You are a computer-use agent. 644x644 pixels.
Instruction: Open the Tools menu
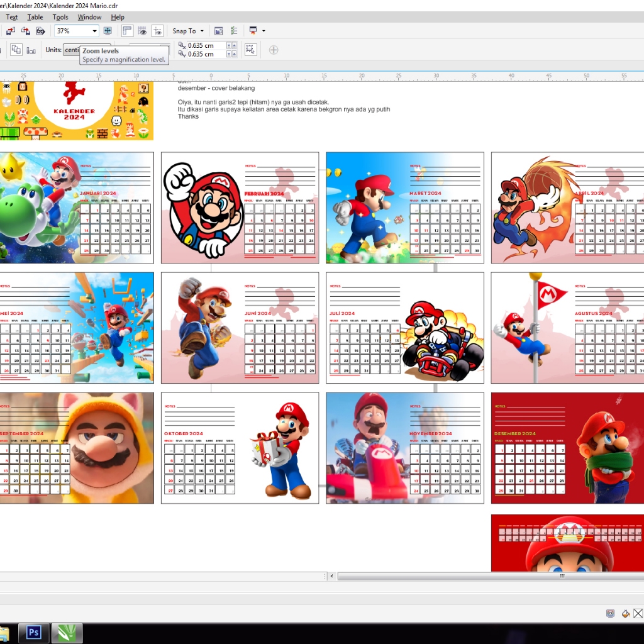60,17
